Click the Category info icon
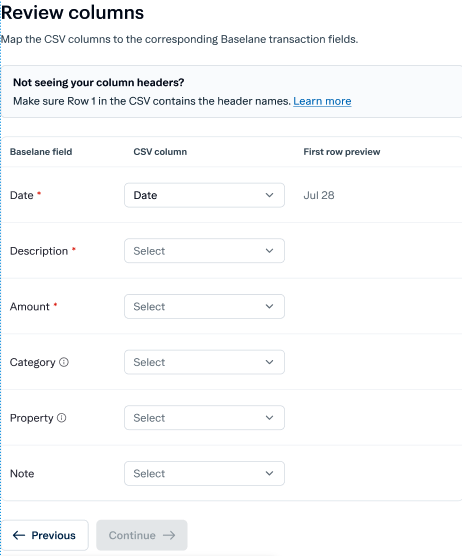 (x=64, y=362)
